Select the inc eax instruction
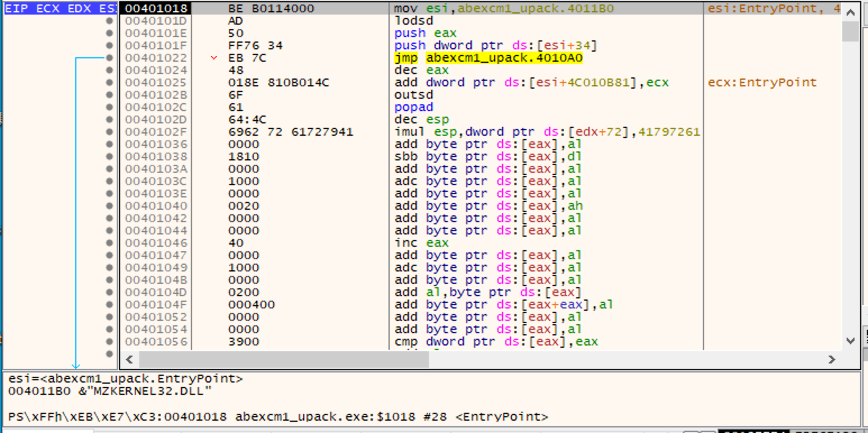 click(x=421, y=243)
